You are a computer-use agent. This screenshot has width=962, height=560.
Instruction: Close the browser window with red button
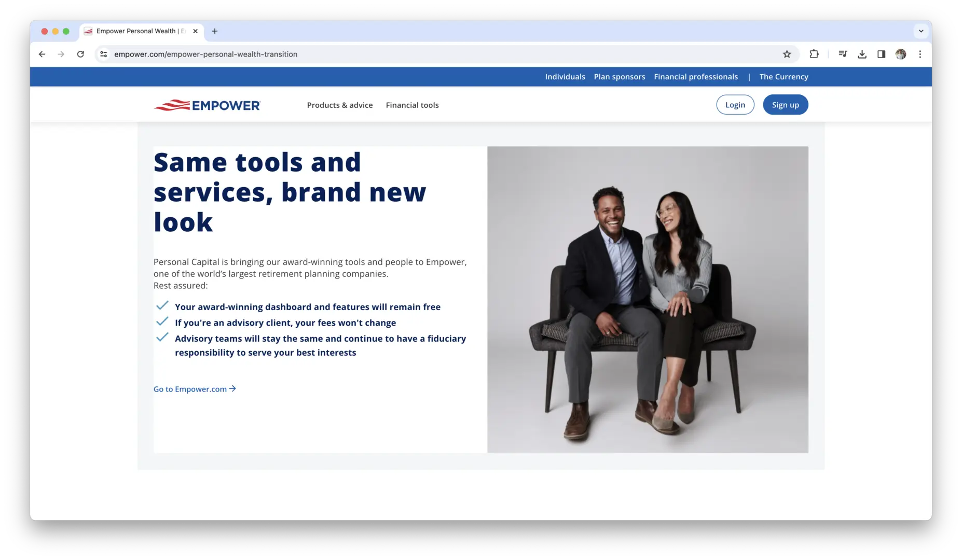pyautogui.click(x=45, y=31)
